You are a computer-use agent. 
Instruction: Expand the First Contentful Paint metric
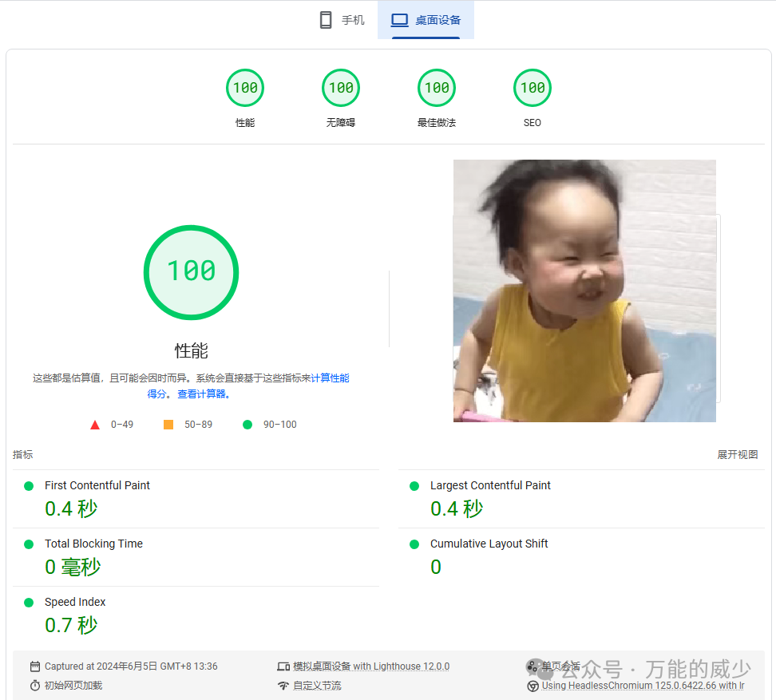click(x=97, y=485)
